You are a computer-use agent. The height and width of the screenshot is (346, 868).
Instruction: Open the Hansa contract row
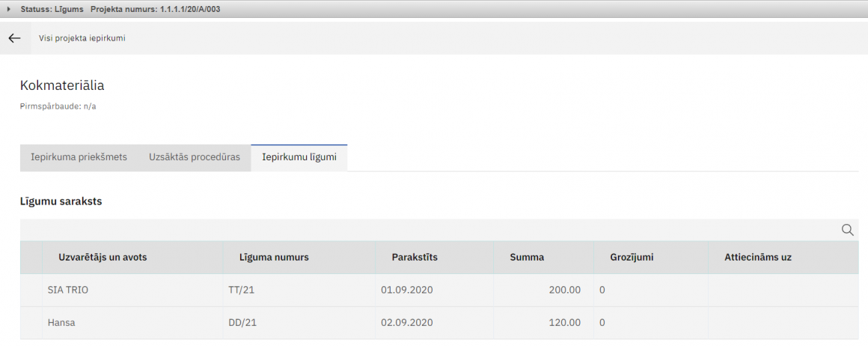click(x=61, y=323)
